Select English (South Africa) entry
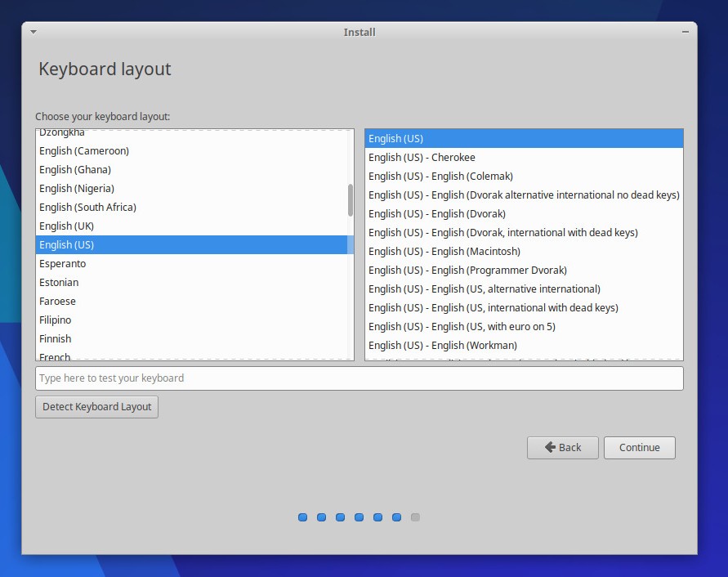Viewport: 728px width, 577px height. coord(192,208)
